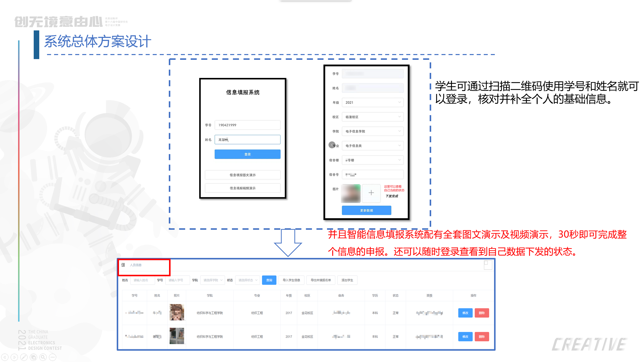This screenshot has width=644, height=362.
Task: Open 信息填报视频演示
Action: (x=243, y=188)
